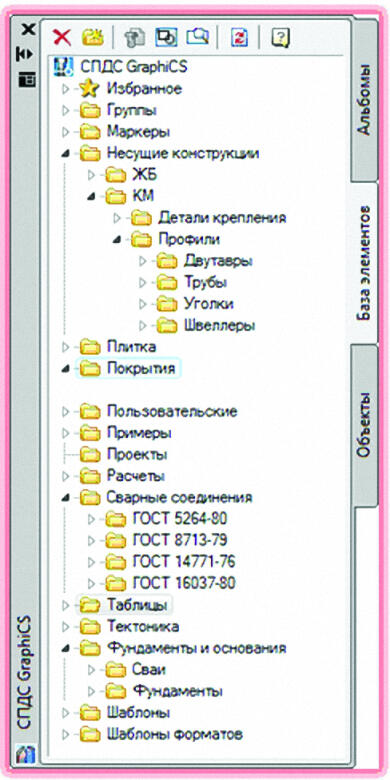Click the new folder toolbar icon
Screen dimensions: 390x780
click(x=92, y=38)
